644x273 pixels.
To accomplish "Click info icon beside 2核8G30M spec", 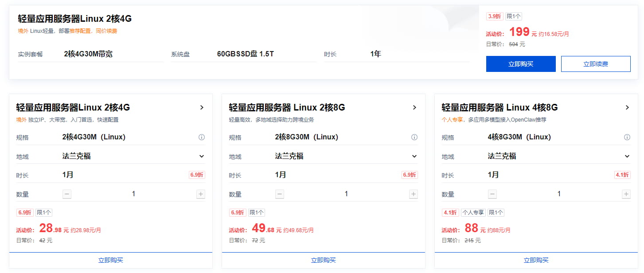I will [x=414, y=137].
